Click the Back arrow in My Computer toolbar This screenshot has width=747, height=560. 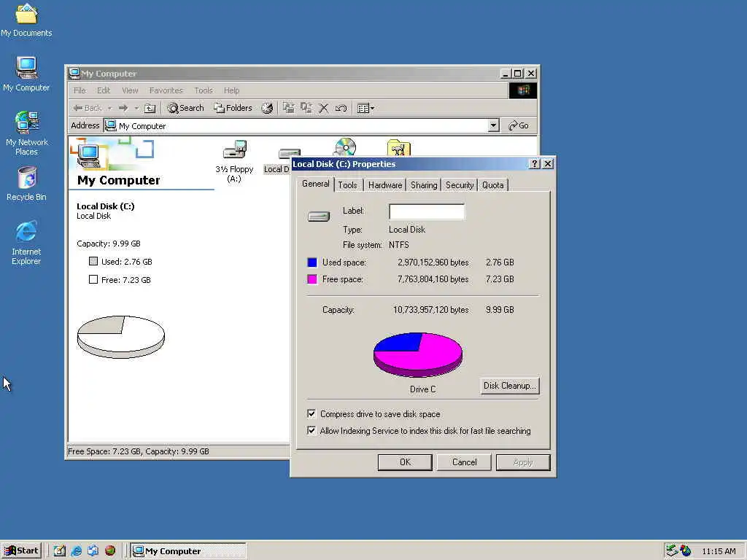coord(88,108)
